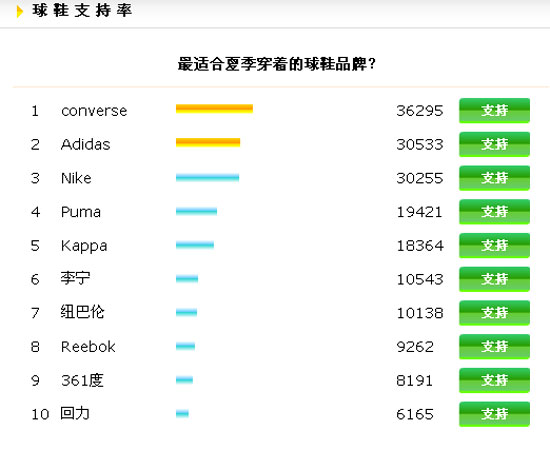Click the 回力 brand name
The height and width of the screenshot is (450, 550).
click(x=75, y=414)
